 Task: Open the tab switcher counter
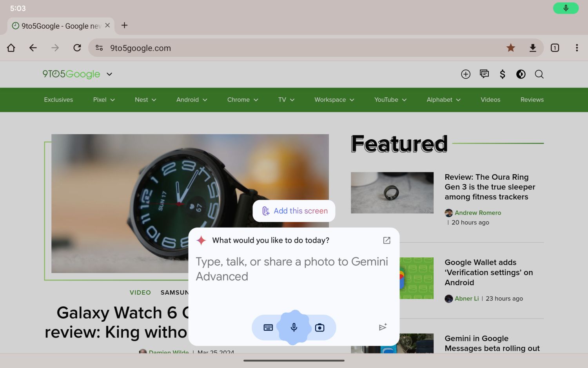pyautogui.click(x=555, y=48)
